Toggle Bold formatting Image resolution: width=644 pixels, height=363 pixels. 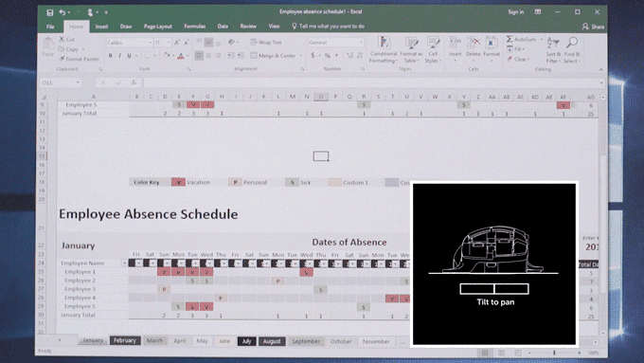[x=110, y=56]
